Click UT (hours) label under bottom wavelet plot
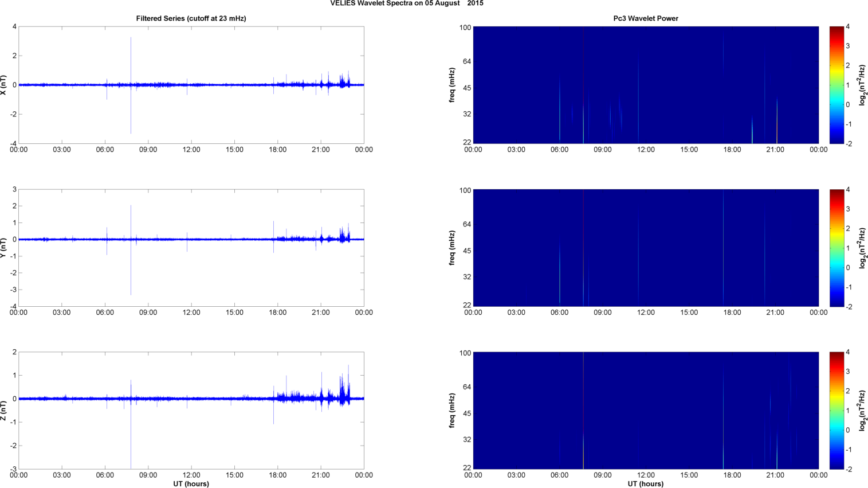 click(646, 484)
